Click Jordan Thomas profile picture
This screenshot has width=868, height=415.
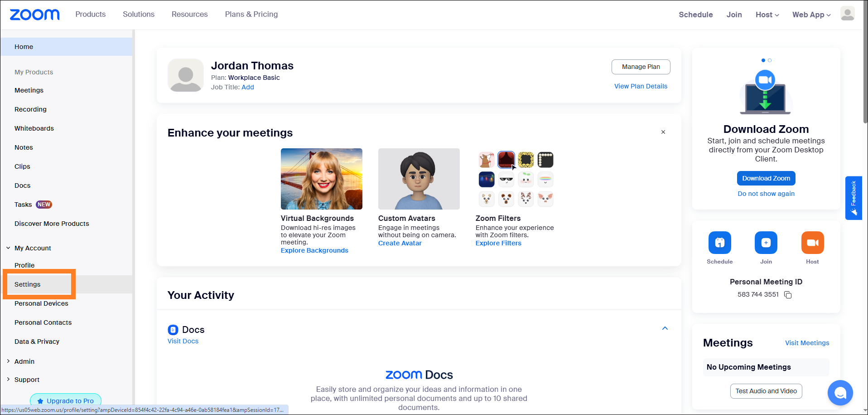(185, 75)
